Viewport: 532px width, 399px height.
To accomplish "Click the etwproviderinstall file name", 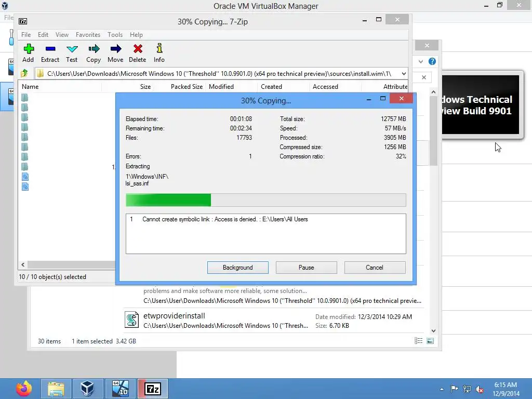I will coord(174,315).
